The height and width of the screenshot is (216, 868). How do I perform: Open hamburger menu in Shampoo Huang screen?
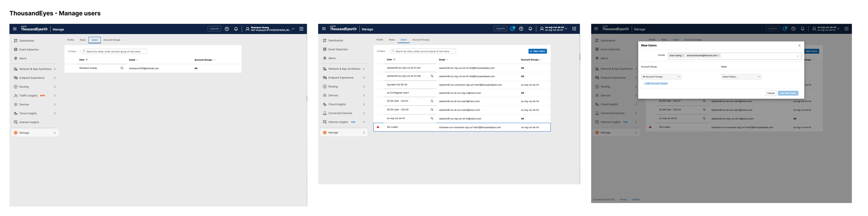(x=15, y=29)
